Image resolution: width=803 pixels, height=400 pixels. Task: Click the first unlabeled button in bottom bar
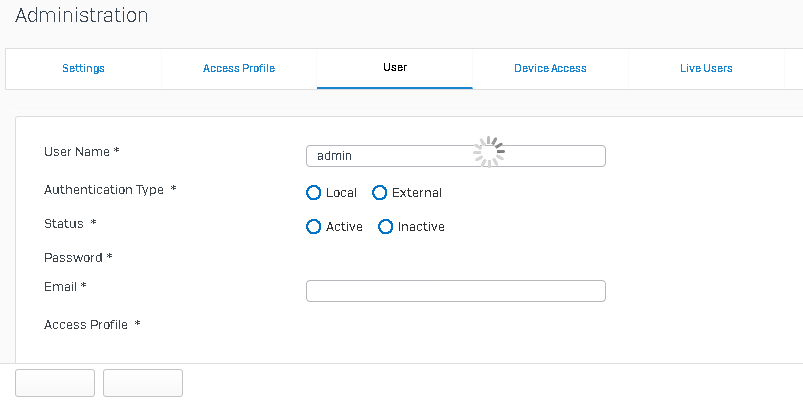point(55,383)
